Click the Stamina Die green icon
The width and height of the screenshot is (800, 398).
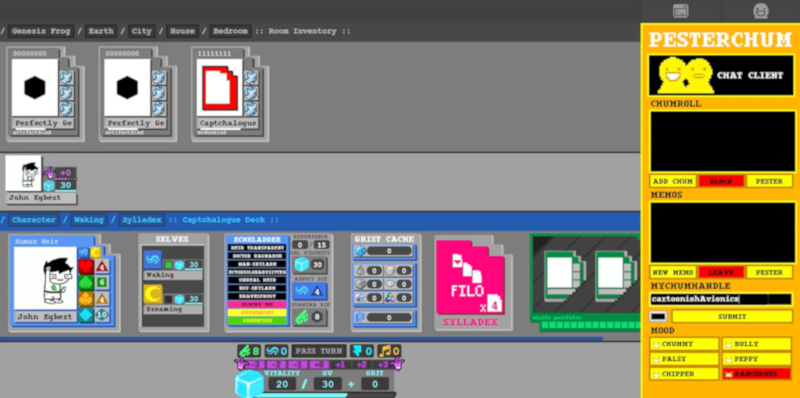301,316
